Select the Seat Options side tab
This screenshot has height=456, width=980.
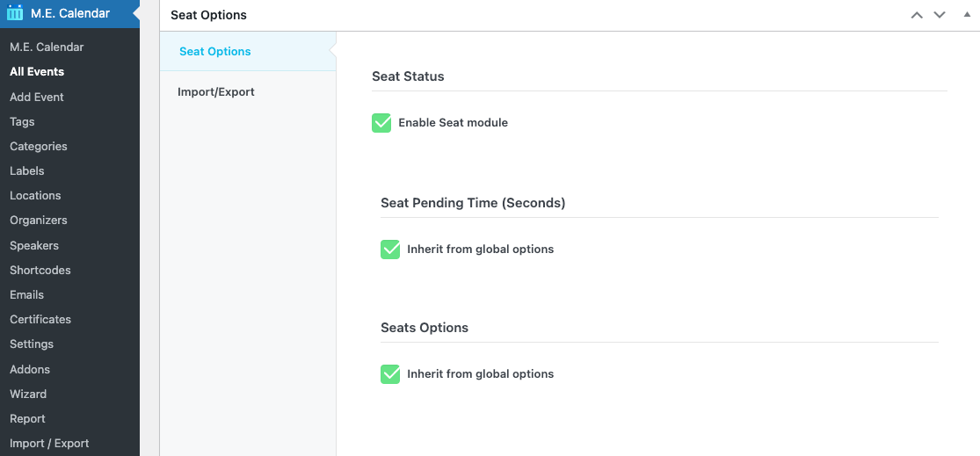[215, 52]
